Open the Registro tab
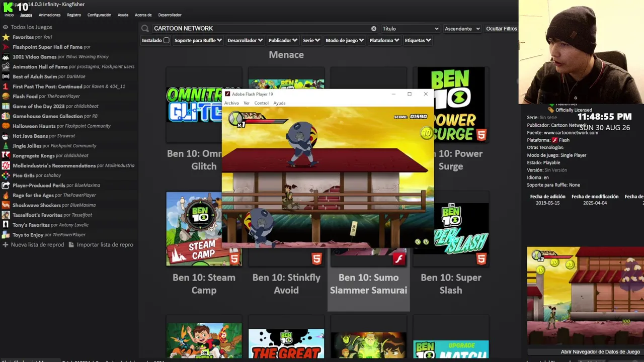This screenshot has width=644, height=362. click(x=74, y=15)
